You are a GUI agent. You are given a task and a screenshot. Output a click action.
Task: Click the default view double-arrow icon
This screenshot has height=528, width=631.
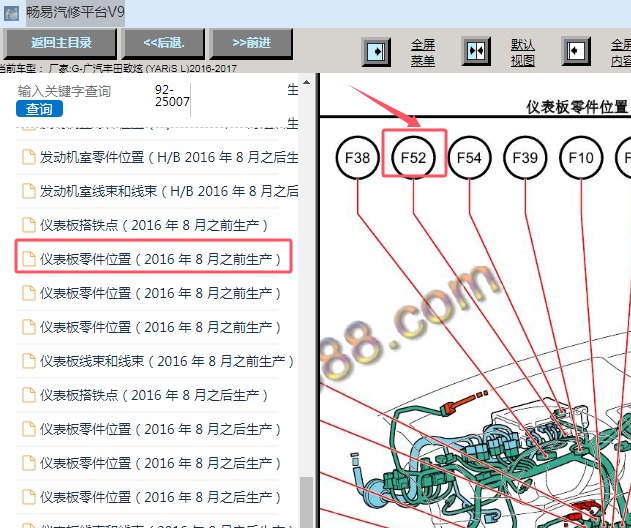click(x=476, y=52)
